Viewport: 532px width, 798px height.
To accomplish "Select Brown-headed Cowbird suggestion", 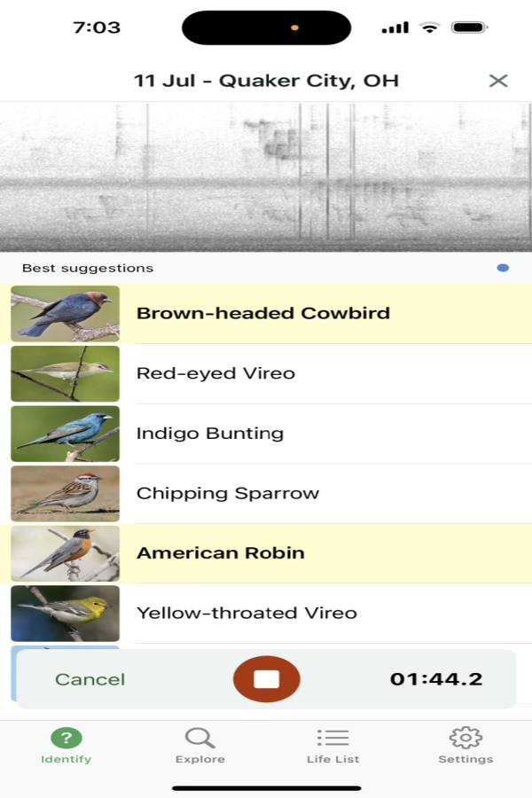I will [x=262, y=313].
